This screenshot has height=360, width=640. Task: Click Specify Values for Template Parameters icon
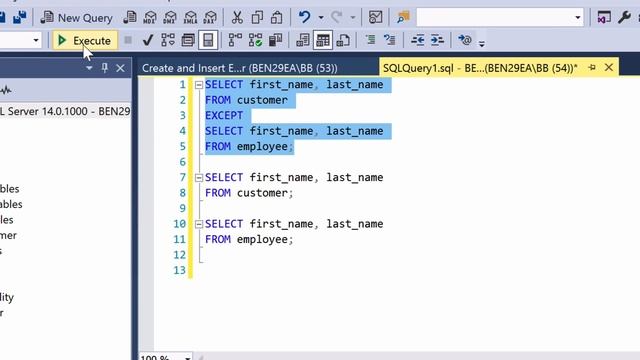[464, 40]
